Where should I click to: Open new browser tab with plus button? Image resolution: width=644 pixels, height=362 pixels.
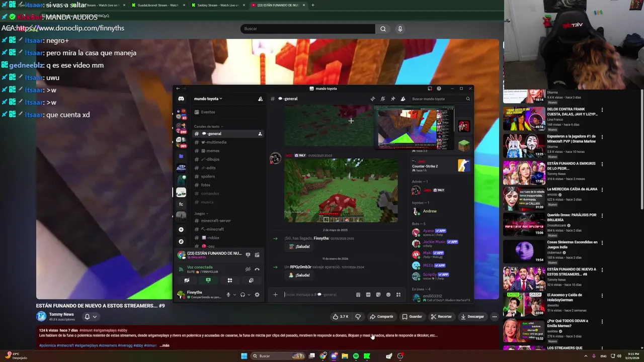click(313, 5)
